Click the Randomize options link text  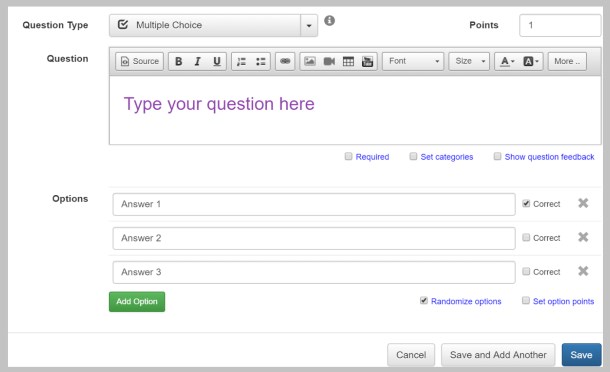pyautogui.click(x=466, y=301)
